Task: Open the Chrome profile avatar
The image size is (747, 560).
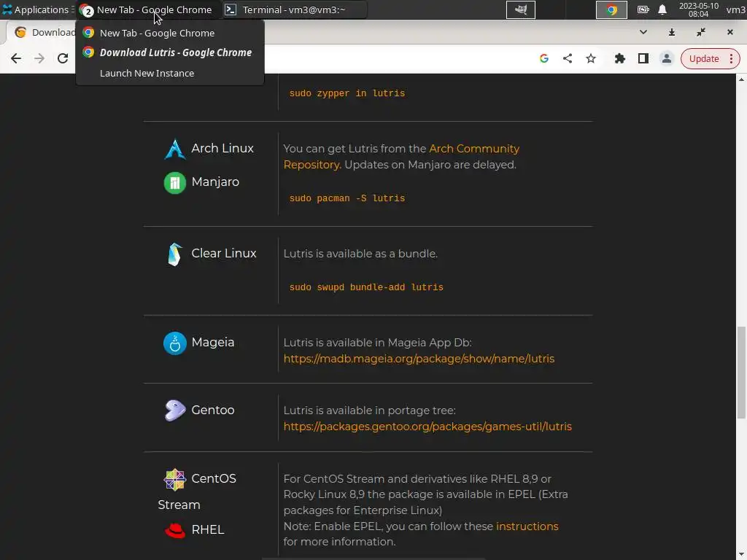Action: (x=667, y=58)
